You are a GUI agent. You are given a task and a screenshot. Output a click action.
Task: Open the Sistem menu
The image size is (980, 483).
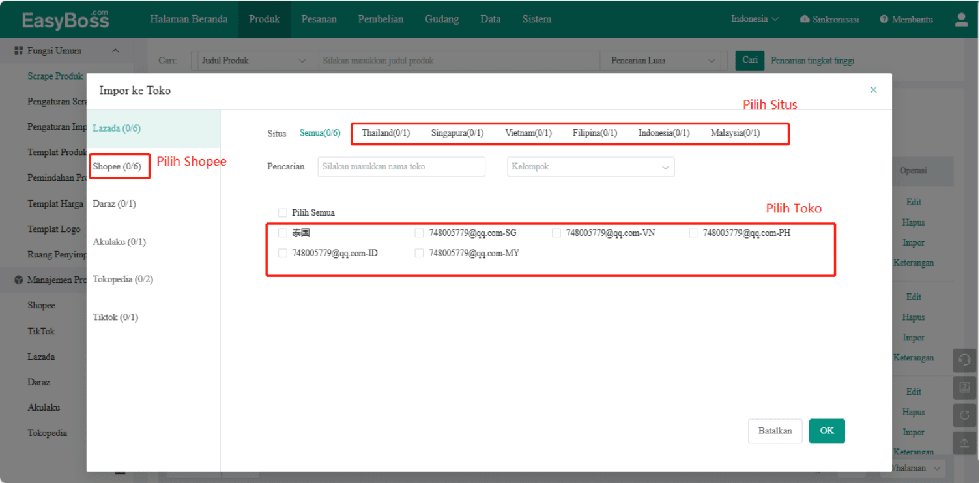[537, 20]
